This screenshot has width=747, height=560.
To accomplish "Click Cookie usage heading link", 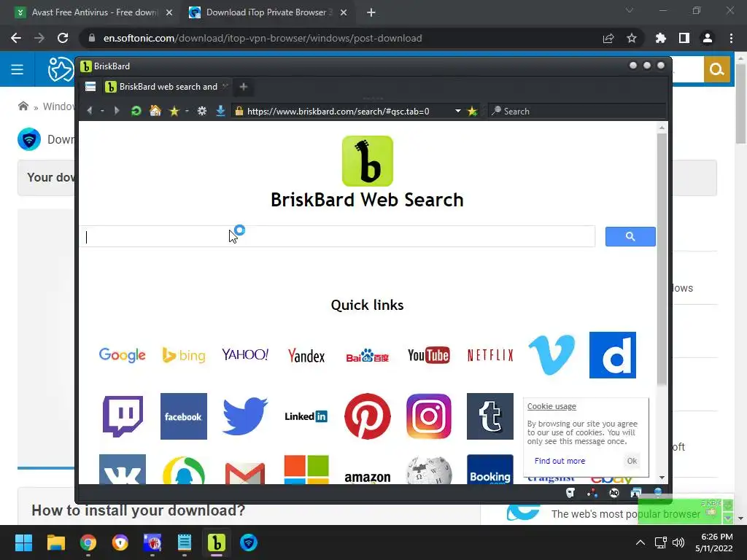I will (551, 406).
